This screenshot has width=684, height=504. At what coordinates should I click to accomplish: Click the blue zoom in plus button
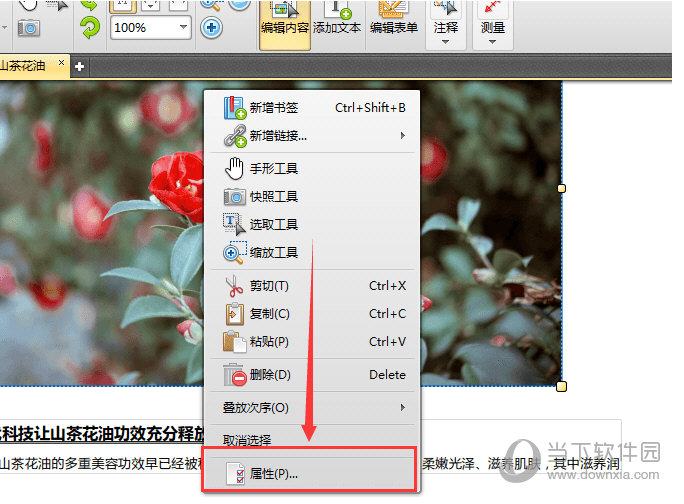point(211,28)
